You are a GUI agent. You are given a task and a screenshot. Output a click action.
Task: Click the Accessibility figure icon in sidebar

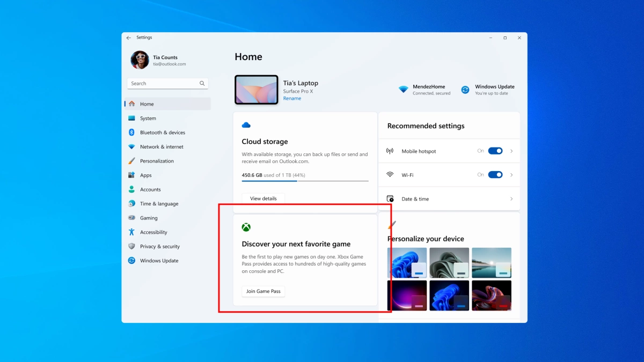[x=131, y=232]
